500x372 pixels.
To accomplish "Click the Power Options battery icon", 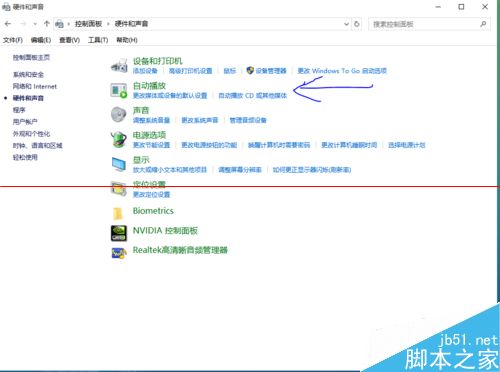I will coord(119,139).
